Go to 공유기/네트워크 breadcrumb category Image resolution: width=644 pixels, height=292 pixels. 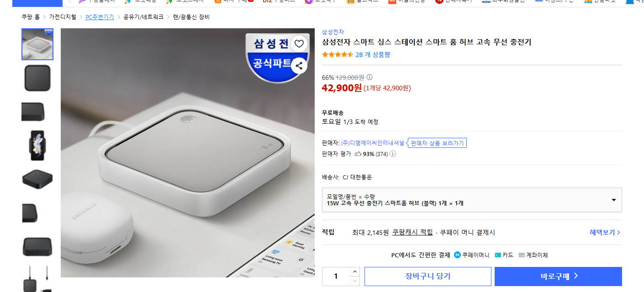(143, 17)
